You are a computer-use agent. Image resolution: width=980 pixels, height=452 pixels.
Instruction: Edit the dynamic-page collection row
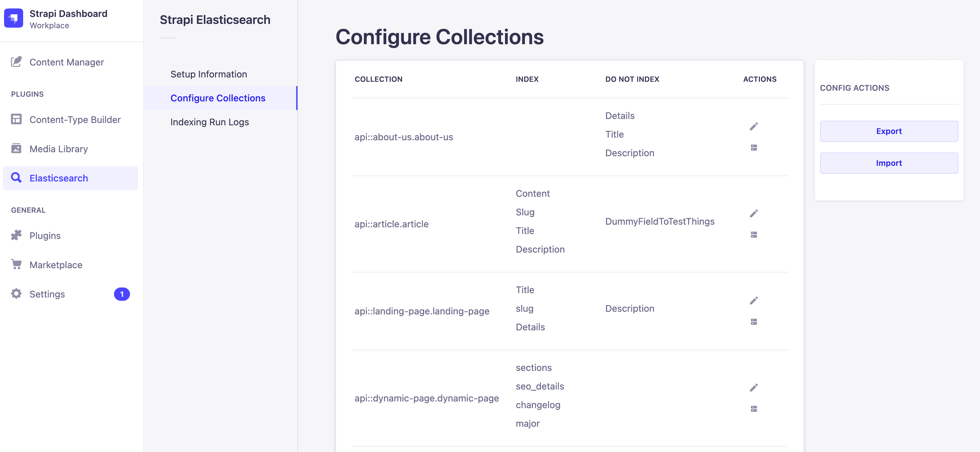[x=754, y=388]
